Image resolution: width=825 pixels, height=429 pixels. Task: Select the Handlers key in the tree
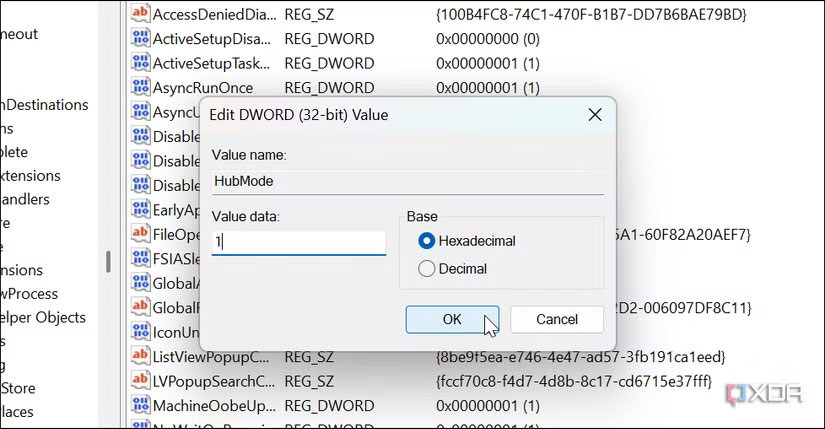click(x=30, y=199)
